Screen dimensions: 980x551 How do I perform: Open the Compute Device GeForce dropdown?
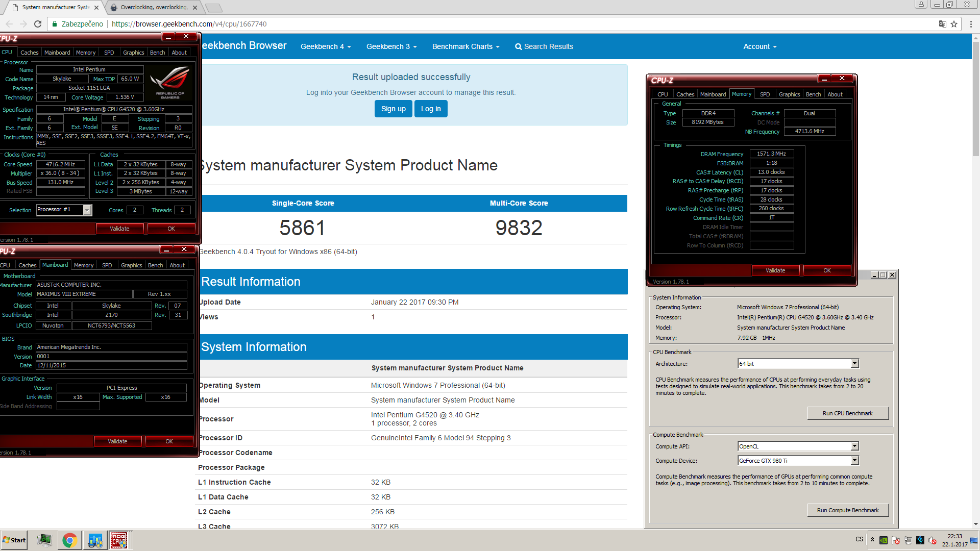(x=854, y=461)
